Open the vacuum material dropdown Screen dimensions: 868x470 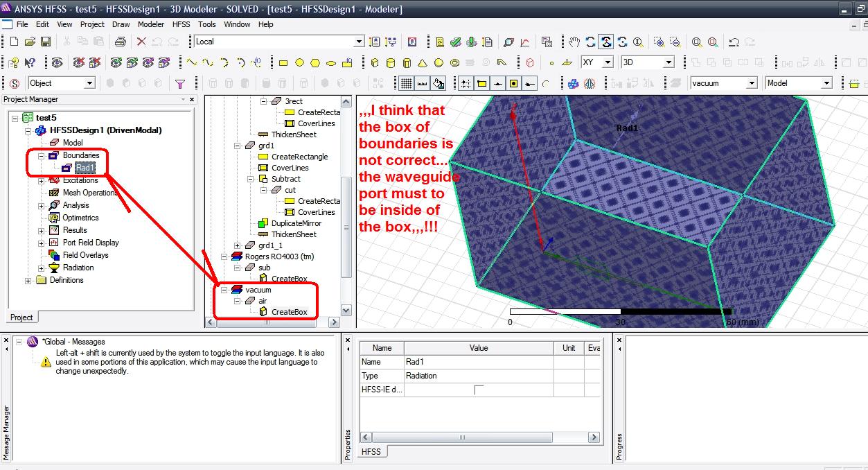pos(752,83)
